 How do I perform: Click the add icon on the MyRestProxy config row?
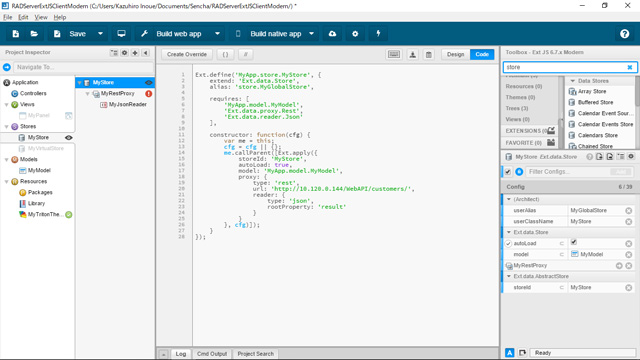[x=619, y=266]
